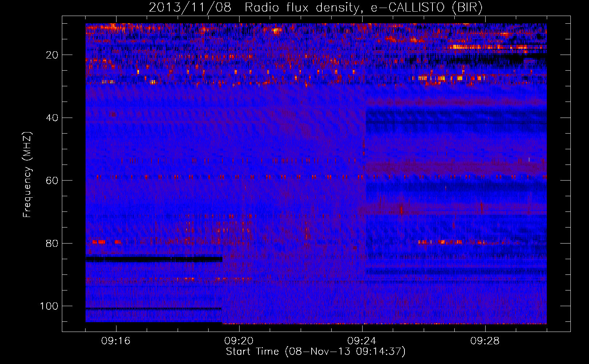Click the 'Start Time (08-Nov-13 09:14:37)' label
Screen dimensions: 589x364
316,352
